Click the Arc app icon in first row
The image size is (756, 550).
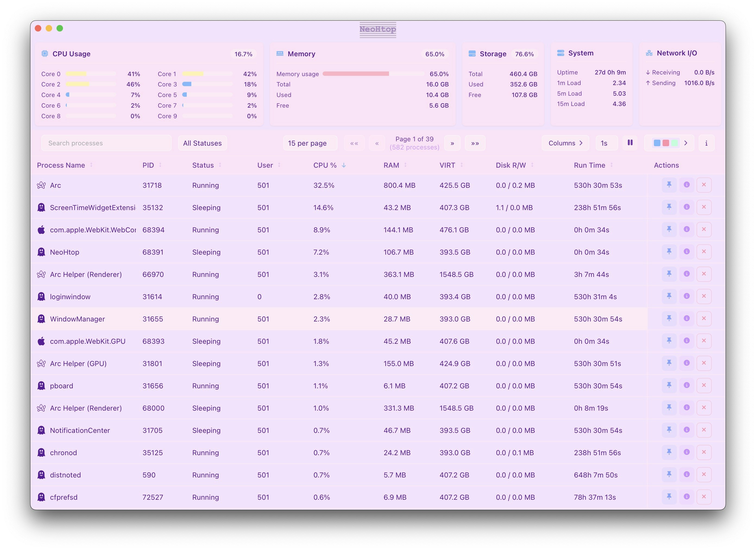pyautogui.click(x=41, y=185)
